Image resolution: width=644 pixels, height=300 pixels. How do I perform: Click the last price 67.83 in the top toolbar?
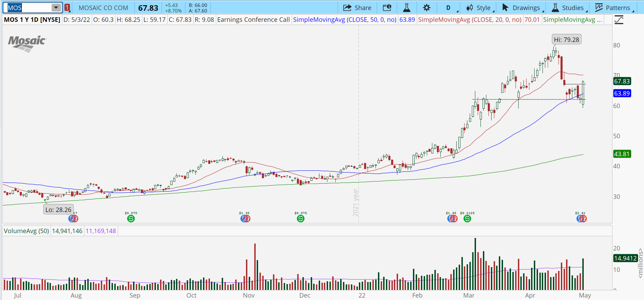coord(148,8)
